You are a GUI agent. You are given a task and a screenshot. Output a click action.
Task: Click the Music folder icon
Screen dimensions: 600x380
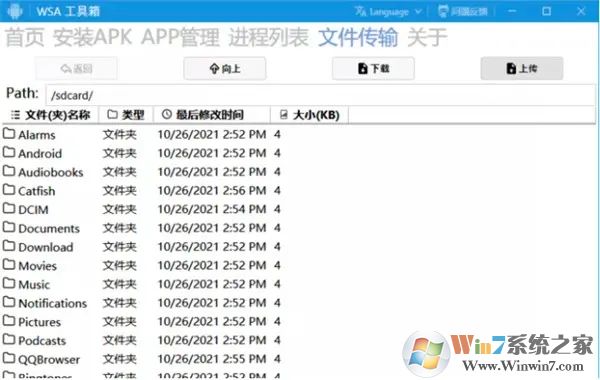(9, 284)
